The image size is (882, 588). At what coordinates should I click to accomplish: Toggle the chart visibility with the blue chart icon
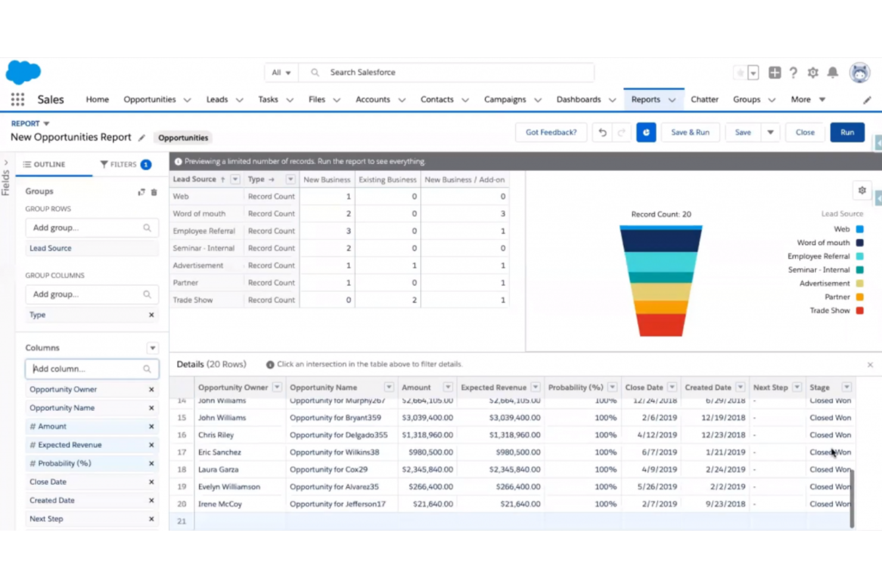(646, 132)
